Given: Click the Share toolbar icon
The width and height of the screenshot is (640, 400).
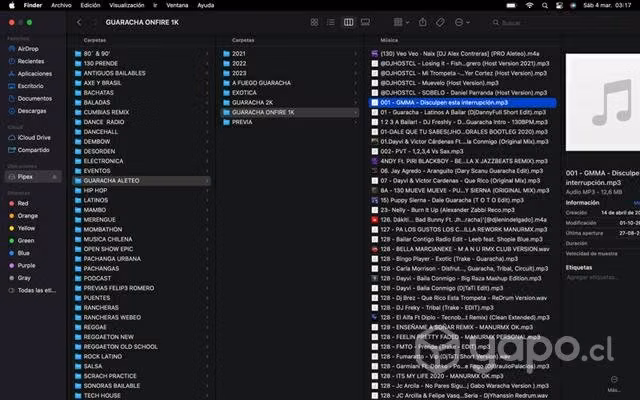Looking at the screenshot, I should point(423,22).
